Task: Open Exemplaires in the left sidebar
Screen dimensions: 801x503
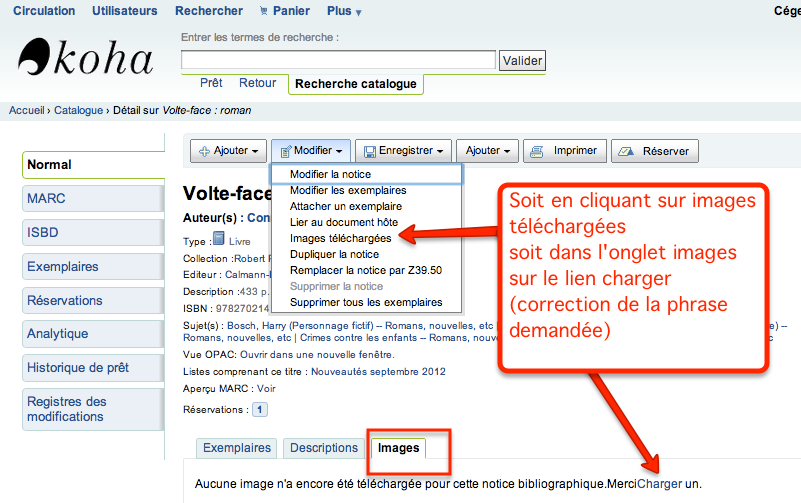Action: coord(93,267)
